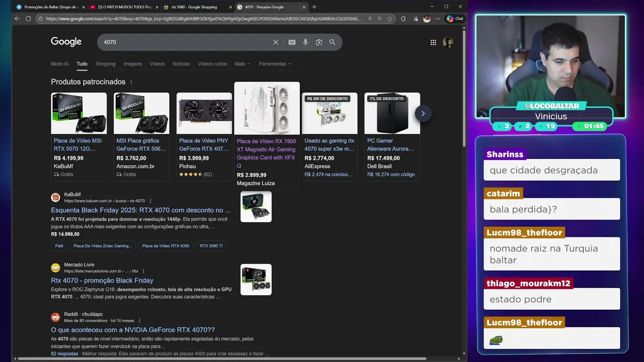Select the Vídeos curtos search tab
This screenshot has height=362, width=644.
(x=212, y=64)
